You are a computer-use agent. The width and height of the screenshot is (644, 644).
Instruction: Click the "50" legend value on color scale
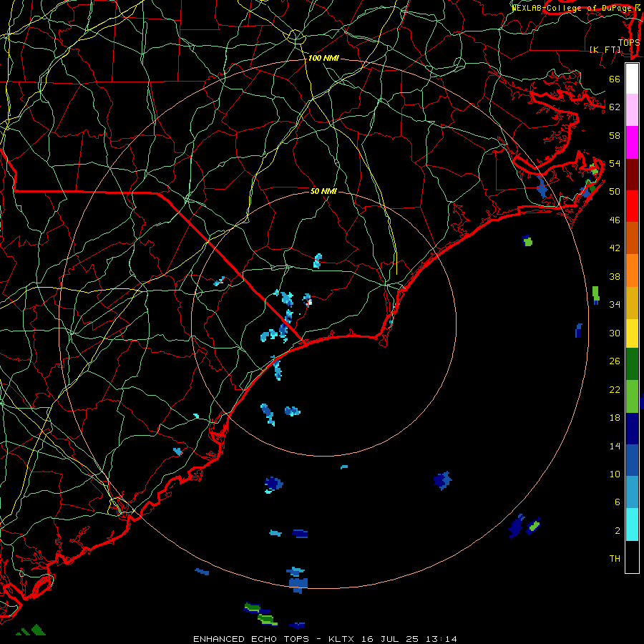615,192
